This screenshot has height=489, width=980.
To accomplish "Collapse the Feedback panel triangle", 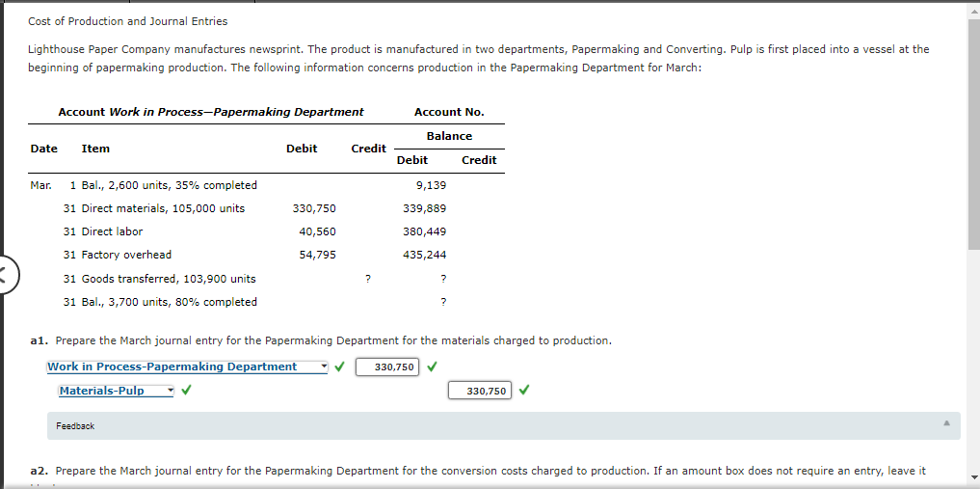I will click(946, 423).
